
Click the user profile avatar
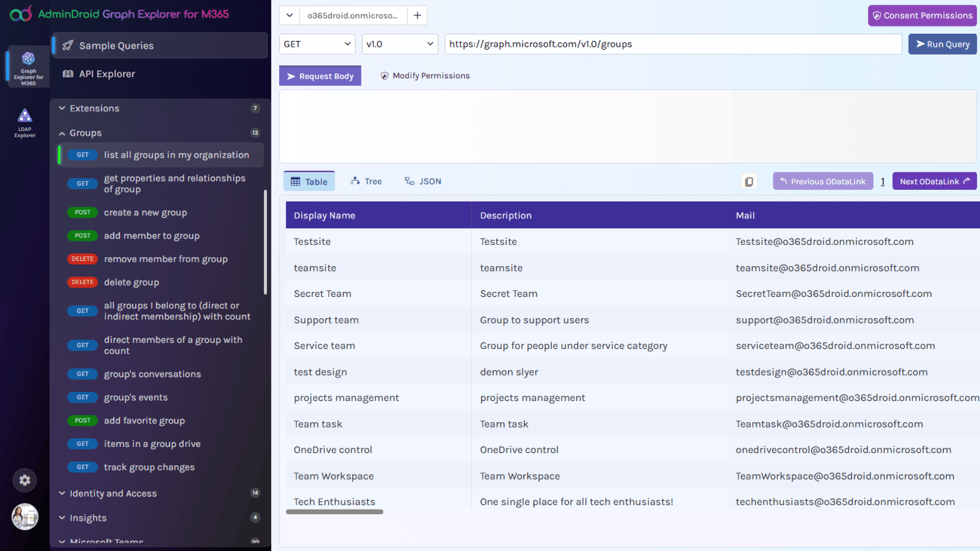coord(24,517)
